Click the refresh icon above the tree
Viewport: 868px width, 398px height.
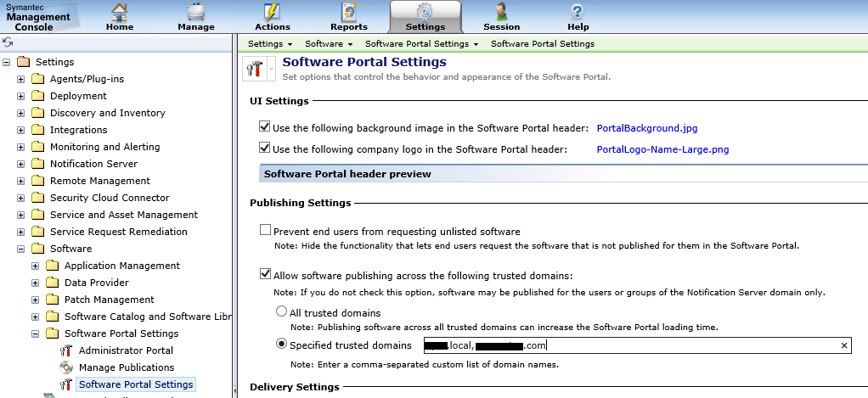[8, 42]
